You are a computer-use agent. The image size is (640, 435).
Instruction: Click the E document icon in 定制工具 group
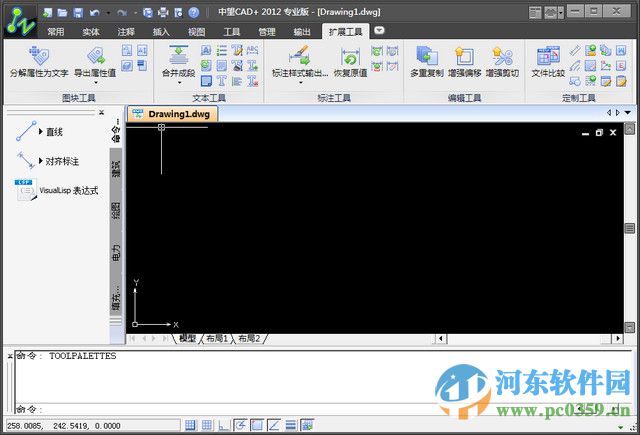(621, 66)
